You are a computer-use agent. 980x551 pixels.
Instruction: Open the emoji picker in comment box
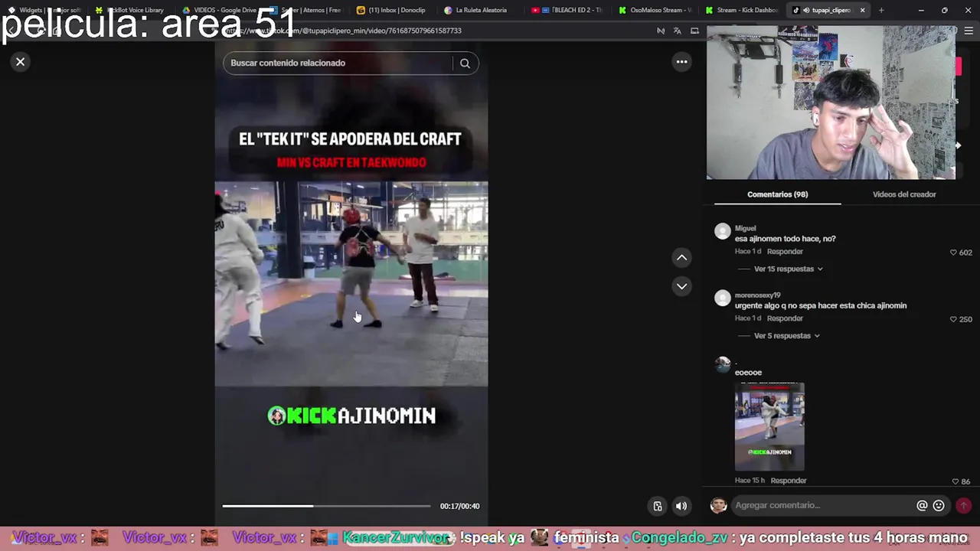click(939, 505)
